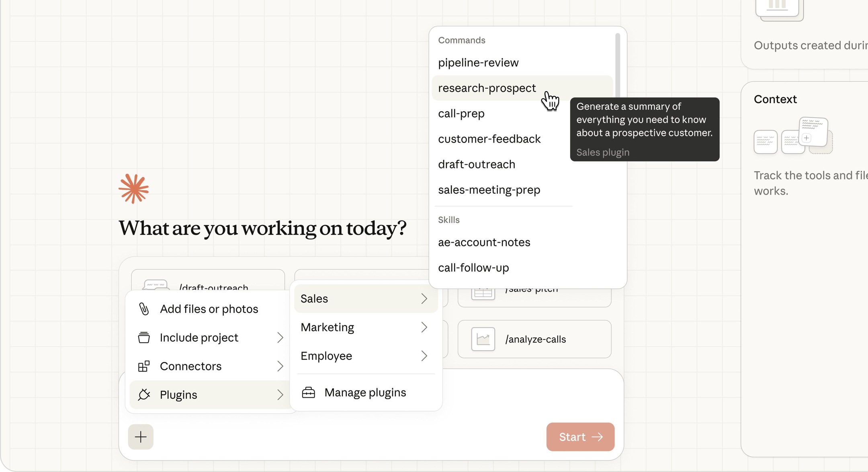Open Manage plugins via briefcase icon
The height and width of the screenshot is (472, 868).
click(308, 392)
